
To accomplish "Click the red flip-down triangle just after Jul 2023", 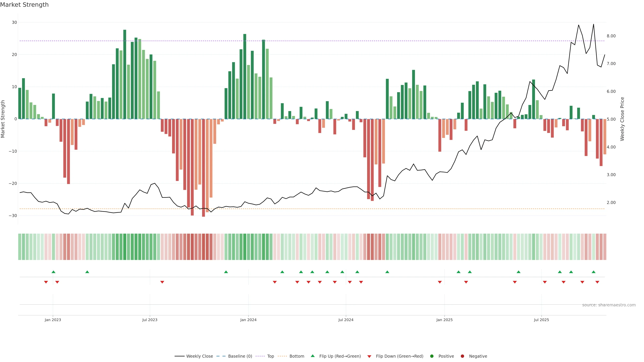I will tap(162, 282).
